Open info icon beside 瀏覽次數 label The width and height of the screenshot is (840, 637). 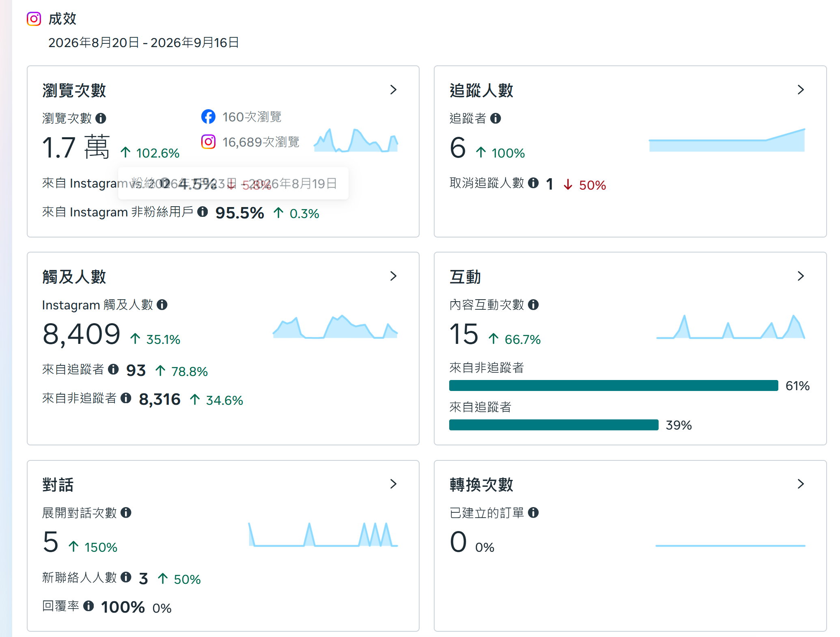coord(101,118)
